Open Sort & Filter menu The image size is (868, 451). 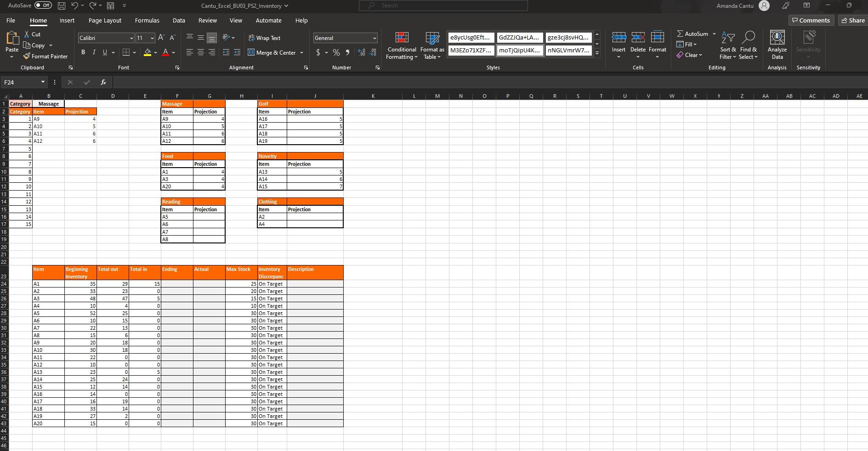[728, 45]
